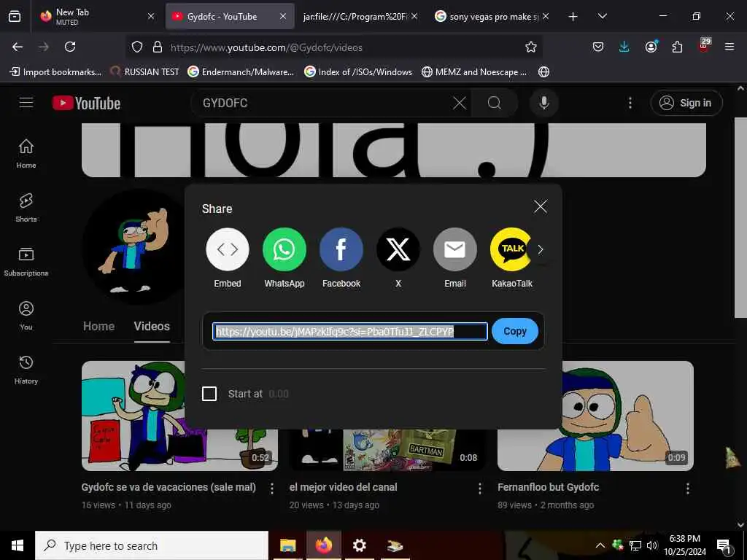The width and height of the screenshot is (747, 560).
Task: Open Import bookmarks bookmark
Action: (x=55, y=72)
